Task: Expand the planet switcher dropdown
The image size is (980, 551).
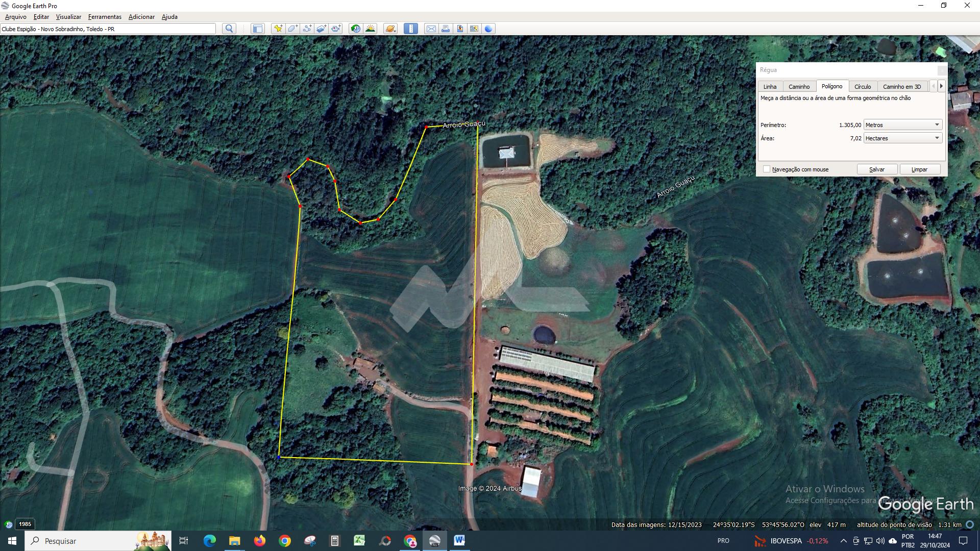Action: tap(390, 29)
